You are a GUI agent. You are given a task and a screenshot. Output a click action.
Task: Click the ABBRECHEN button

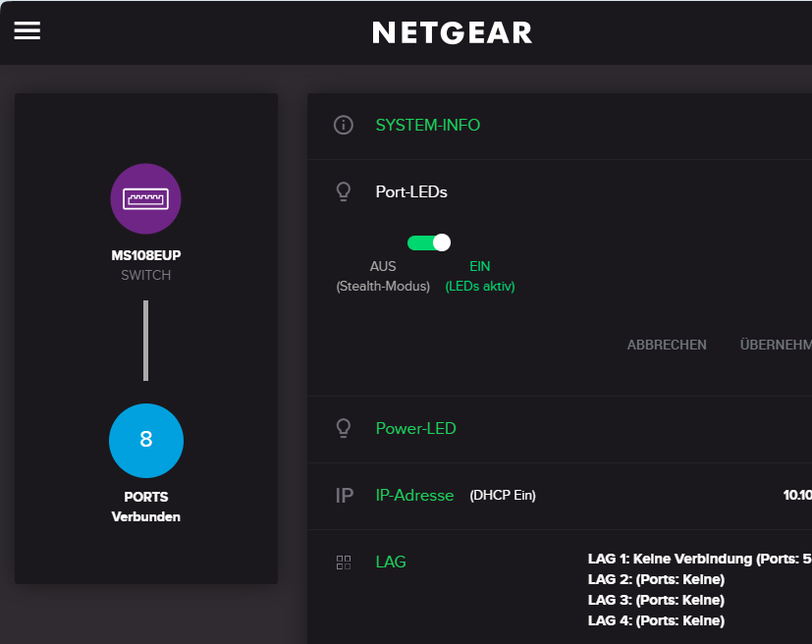667,345
